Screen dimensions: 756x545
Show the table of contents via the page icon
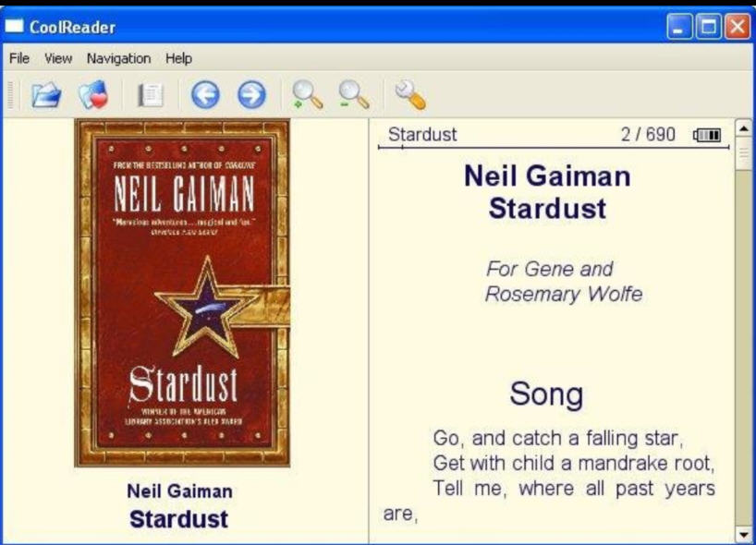click(x=151, y=95)
